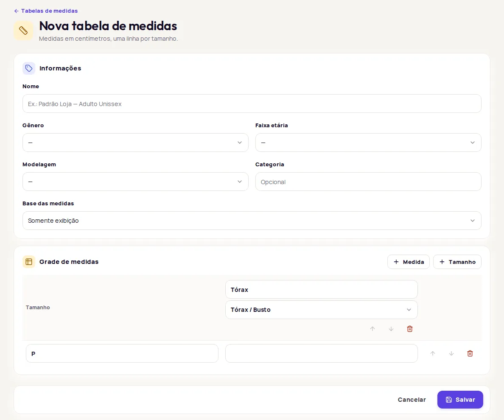Expand Base das medidas selector
The height and width of the screenshot is (420, 504).
tap(252, 221)
